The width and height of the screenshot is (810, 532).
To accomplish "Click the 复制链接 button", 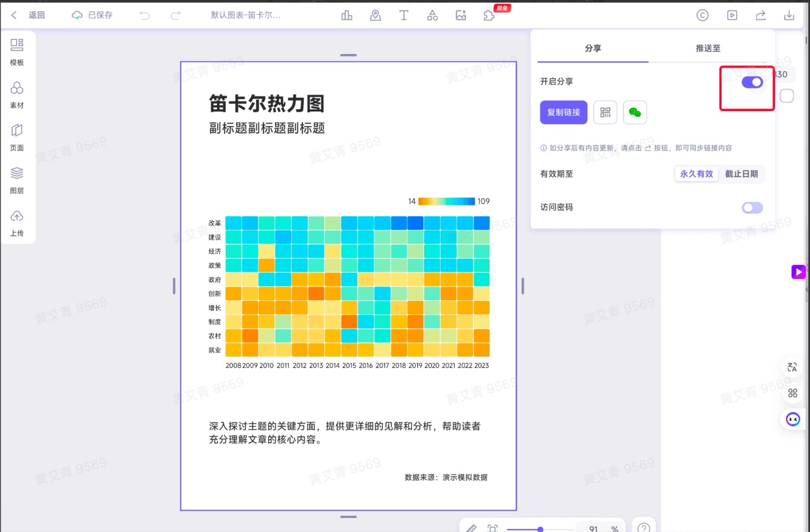I will click(563, 112).
